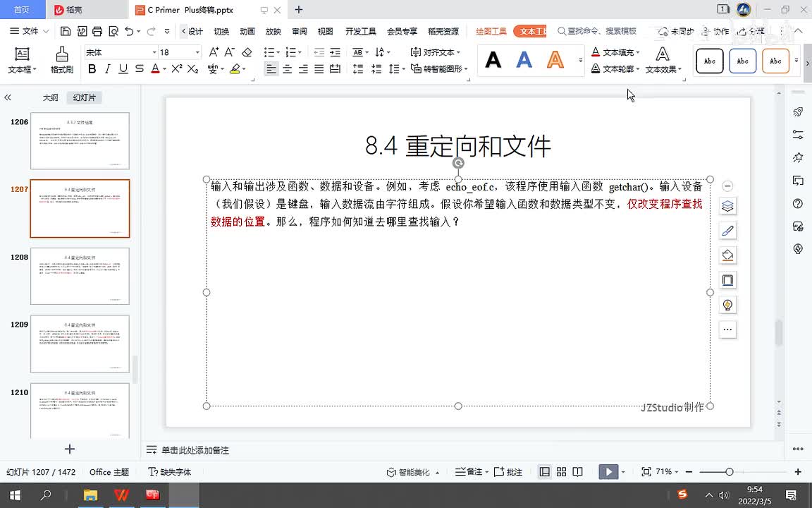
Task: Toggle italic formatting
Action: [x=108, y=68]
